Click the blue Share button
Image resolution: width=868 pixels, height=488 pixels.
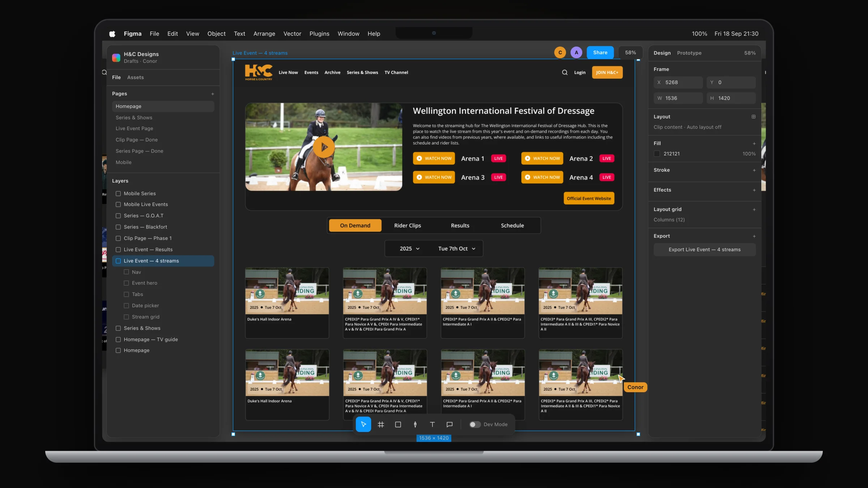pos(600,52)
